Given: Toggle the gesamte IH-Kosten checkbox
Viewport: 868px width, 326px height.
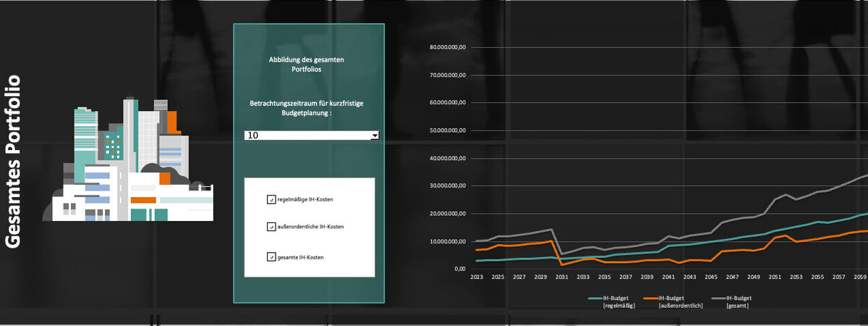Looking at the screenshot, I should point(271,256).
